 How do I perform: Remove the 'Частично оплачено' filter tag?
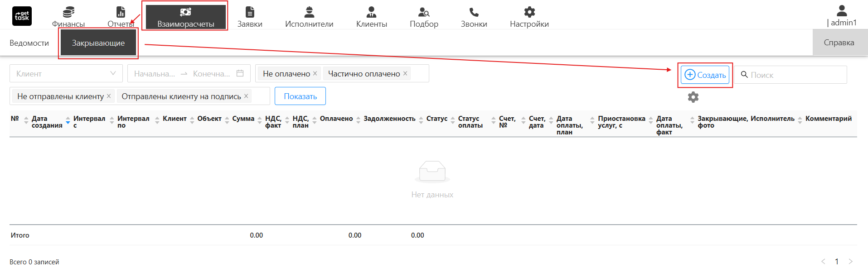[x=405, y=73]
